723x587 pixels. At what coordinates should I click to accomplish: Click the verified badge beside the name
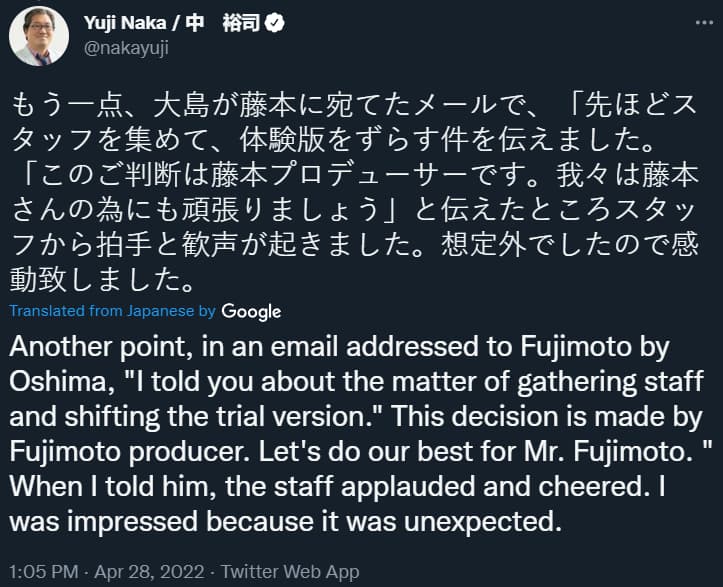[x=275, y=23]
